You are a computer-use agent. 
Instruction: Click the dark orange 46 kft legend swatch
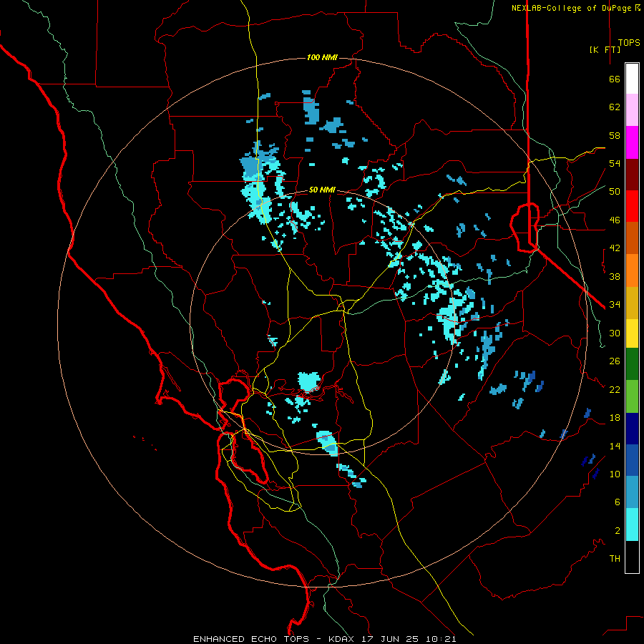(x=632, y=238)
